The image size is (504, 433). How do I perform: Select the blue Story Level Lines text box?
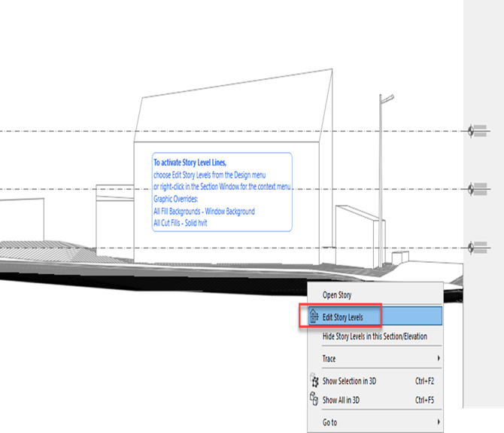pos(222,192)
